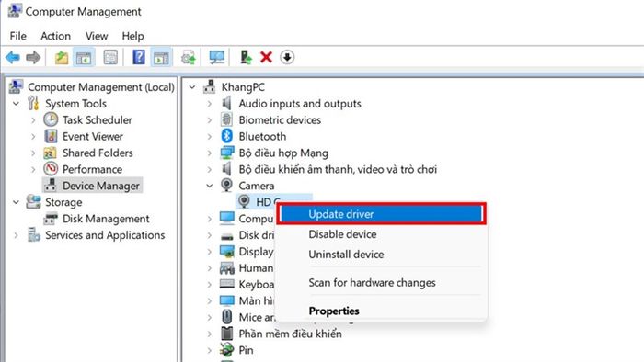
Task: Click the Forward arrow toolbar icon
Action: coord(33,57)
